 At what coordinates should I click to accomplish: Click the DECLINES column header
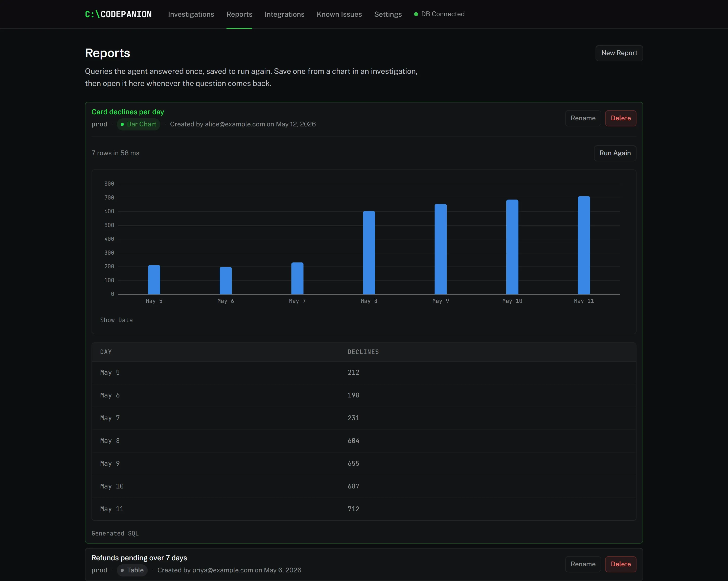pyautogui.click(x=363, y=352)
